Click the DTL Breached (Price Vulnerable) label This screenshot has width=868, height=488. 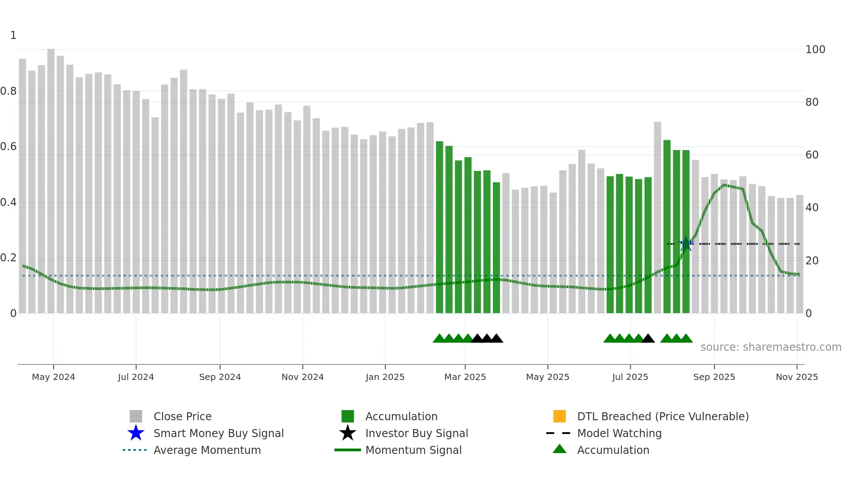point(663,416)
